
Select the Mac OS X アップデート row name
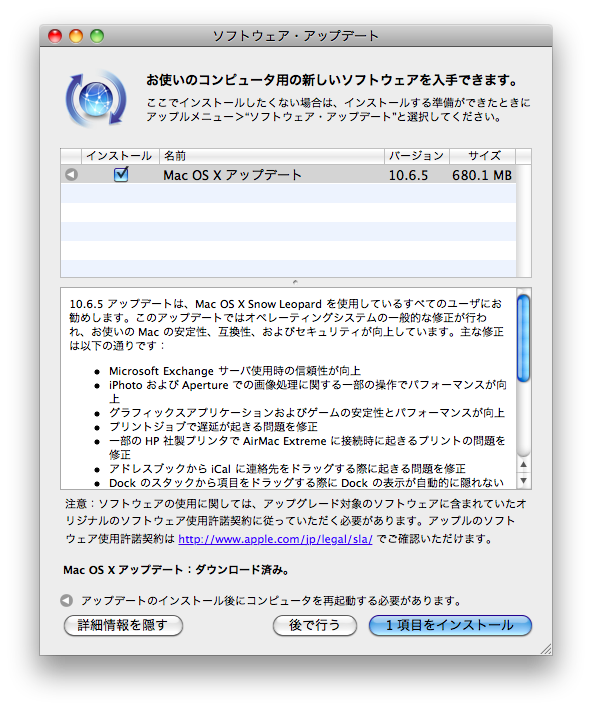[x=232, y=175]
